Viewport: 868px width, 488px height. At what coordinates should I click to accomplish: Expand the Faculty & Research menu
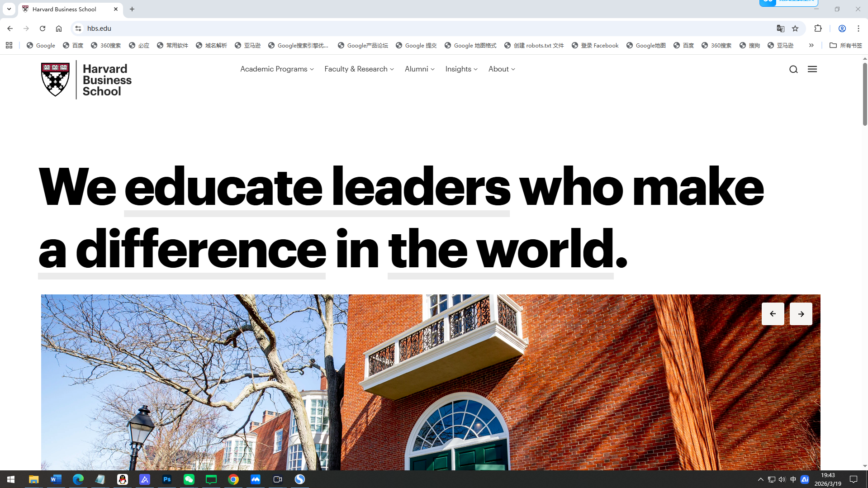pyautogui.click(x=359, y=69)
